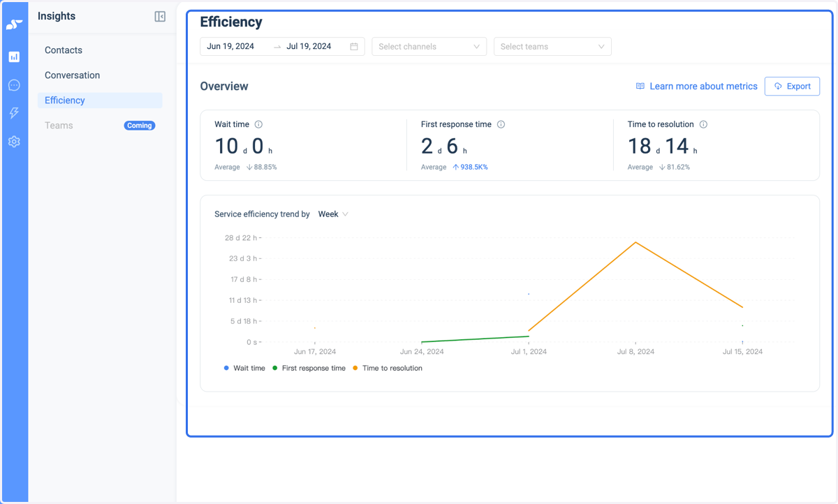Click info icon next to First response time
Image resolution: width=838 pixels, height=504 pixels.
[x=501, y=124]
